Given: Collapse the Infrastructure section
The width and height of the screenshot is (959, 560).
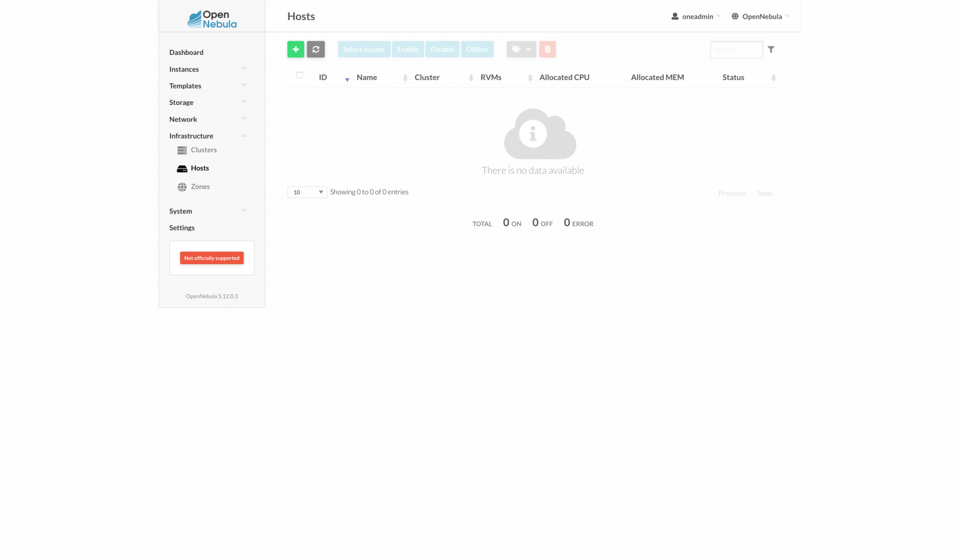Looking at the screenshot, I should 244,135.
